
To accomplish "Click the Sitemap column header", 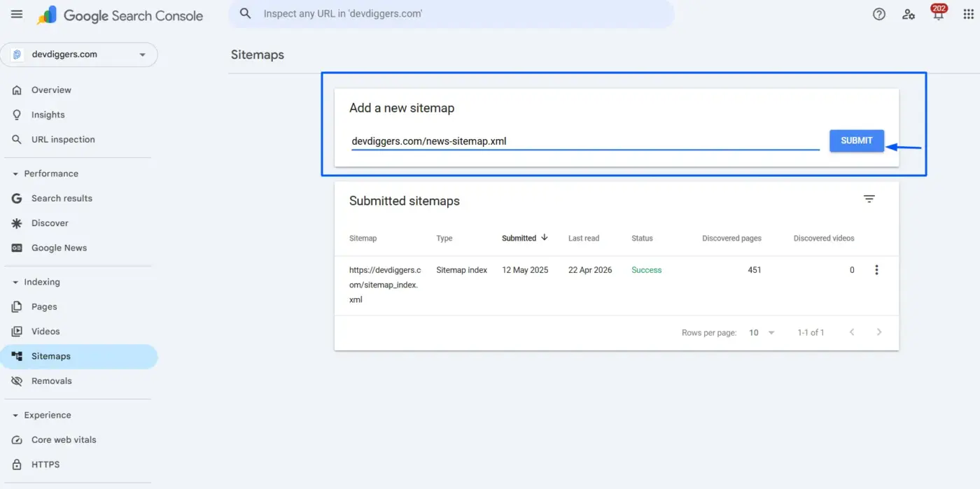I will tap(363, 239).
